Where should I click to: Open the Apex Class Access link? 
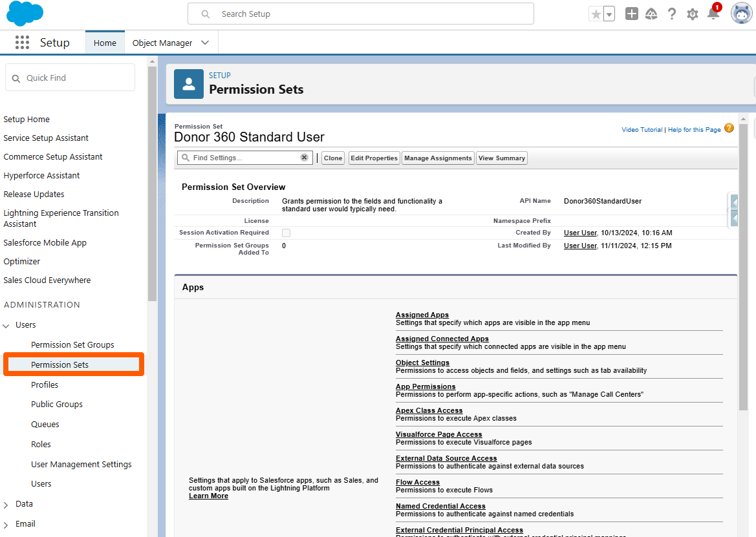click(429, 410)
